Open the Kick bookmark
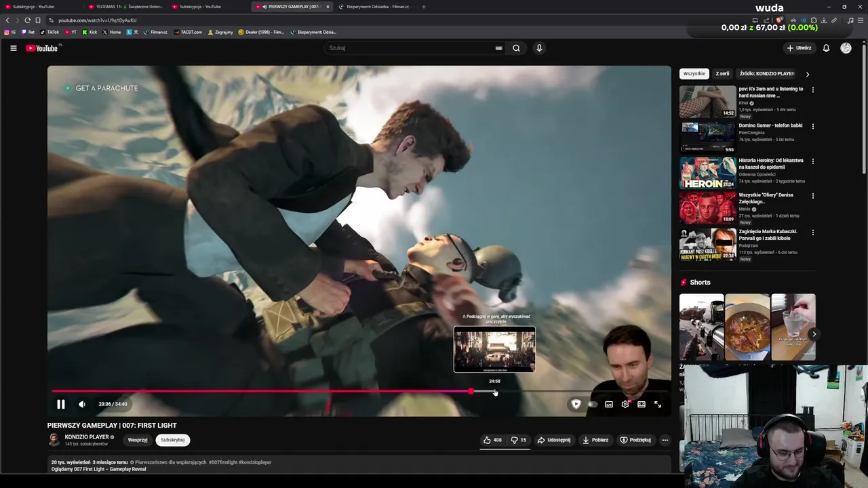The image size is (868, 488). click(x=90, y=32)
